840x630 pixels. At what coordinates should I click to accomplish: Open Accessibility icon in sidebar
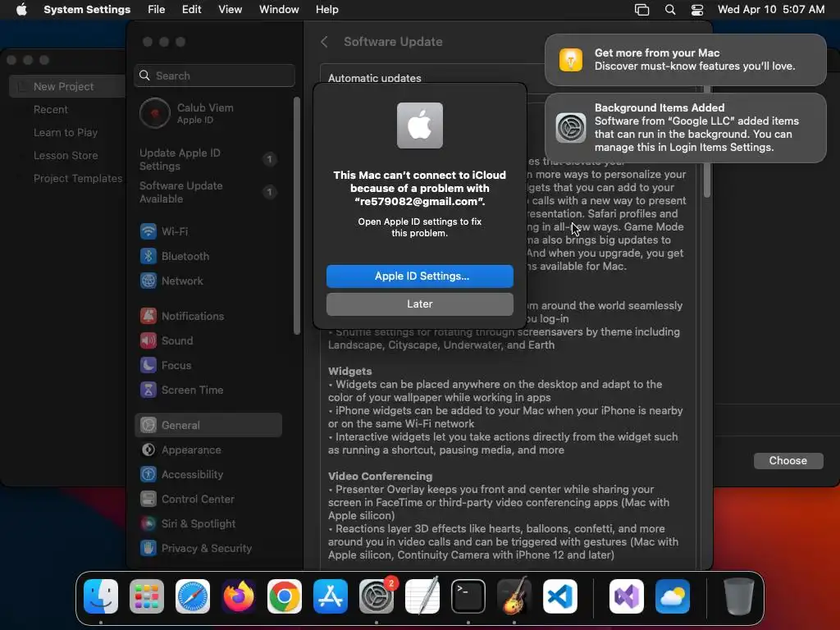(148, 475)
